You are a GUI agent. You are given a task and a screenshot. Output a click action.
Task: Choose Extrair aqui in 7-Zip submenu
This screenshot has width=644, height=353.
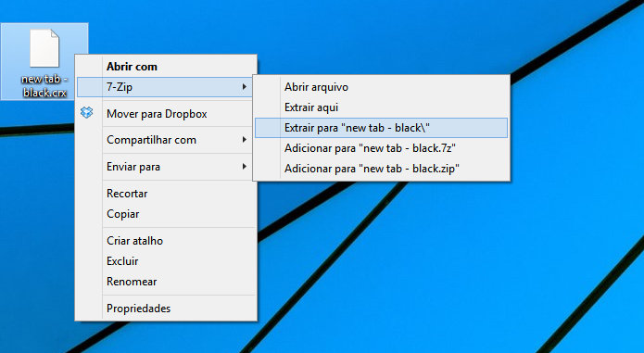coord(381,107)
